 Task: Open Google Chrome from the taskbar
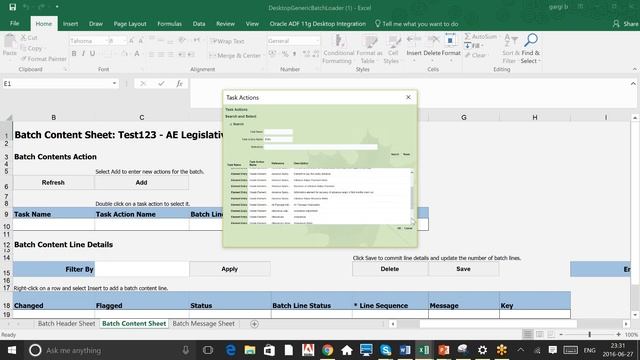pos(327,350)
